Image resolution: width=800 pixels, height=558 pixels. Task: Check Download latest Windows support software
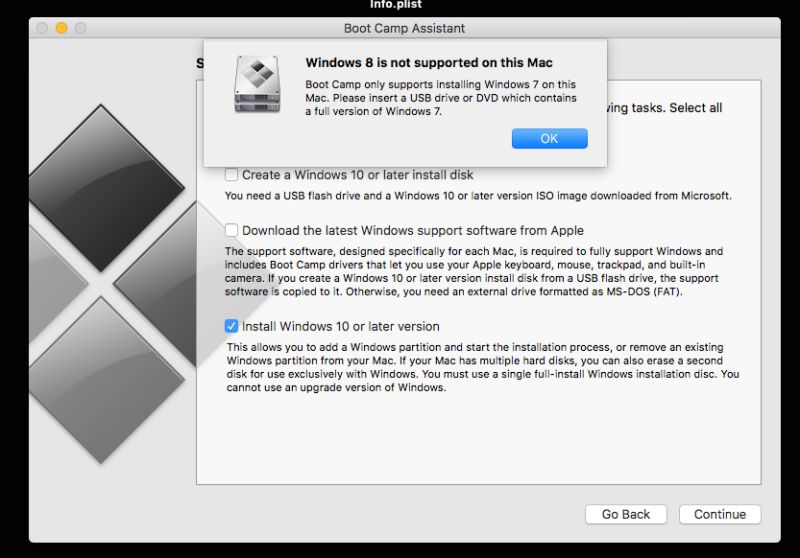point(231,230)
